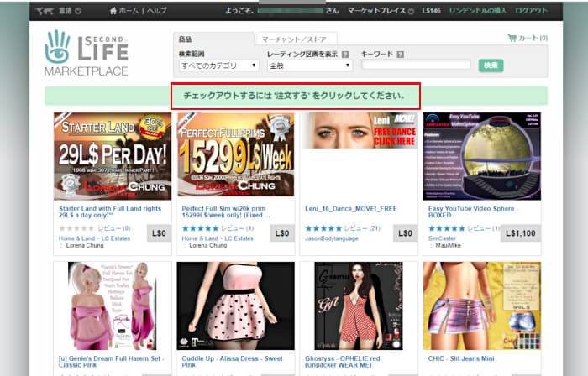Go to ホーム link

(129, 11)
